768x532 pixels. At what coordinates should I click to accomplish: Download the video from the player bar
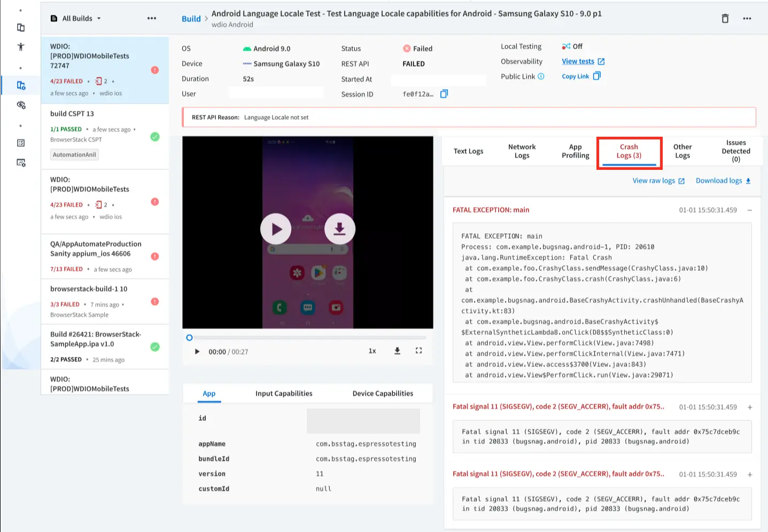click(x=397, y=351)
